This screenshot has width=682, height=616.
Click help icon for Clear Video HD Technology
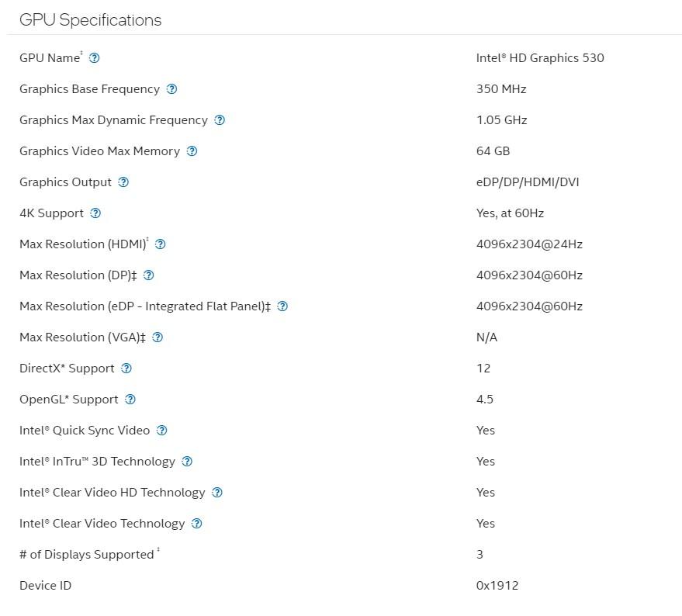(217, 493)
